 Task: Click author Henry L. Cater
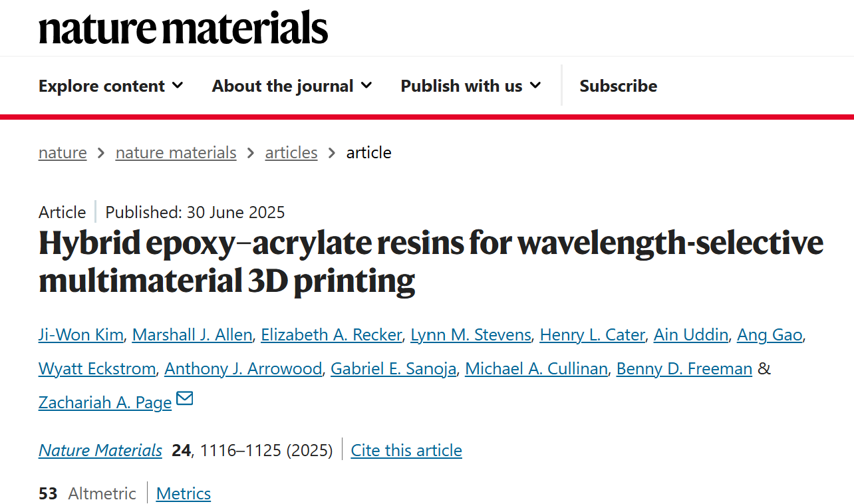[592, 334]
